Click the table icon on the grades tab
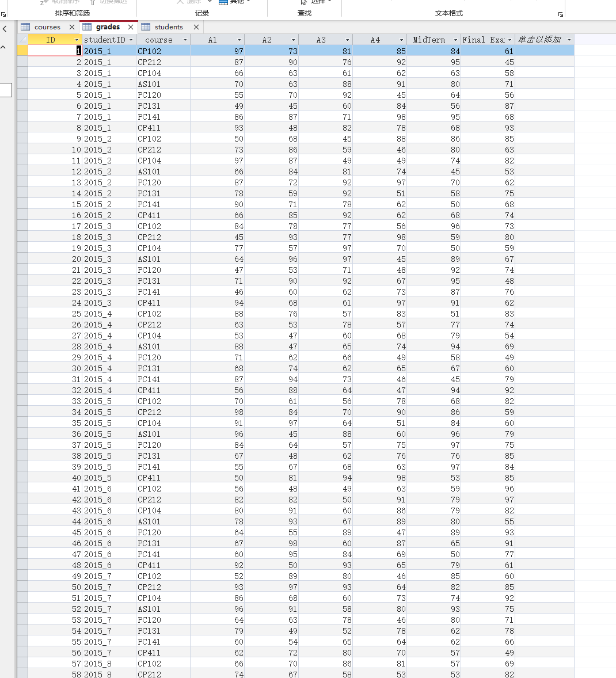The image size is (616, 678). [x=89, y=26]
